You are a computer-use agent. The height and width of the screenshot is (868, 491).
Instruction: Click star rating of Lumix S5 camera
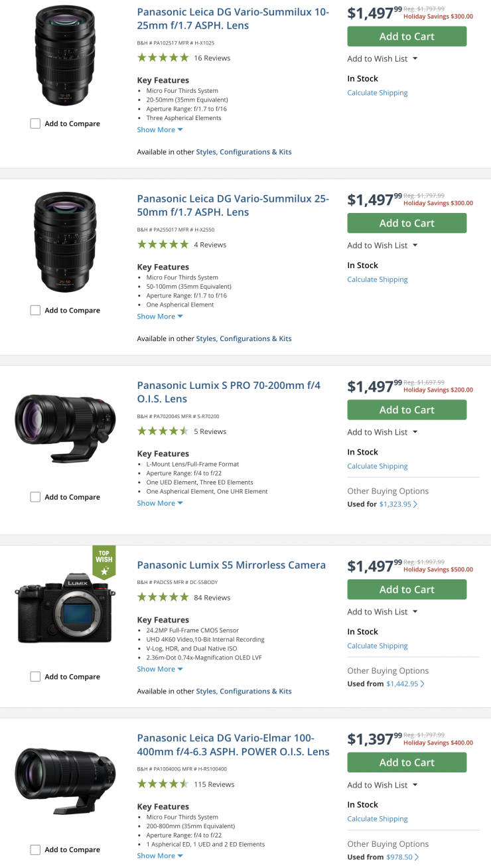tap(163, 597)
